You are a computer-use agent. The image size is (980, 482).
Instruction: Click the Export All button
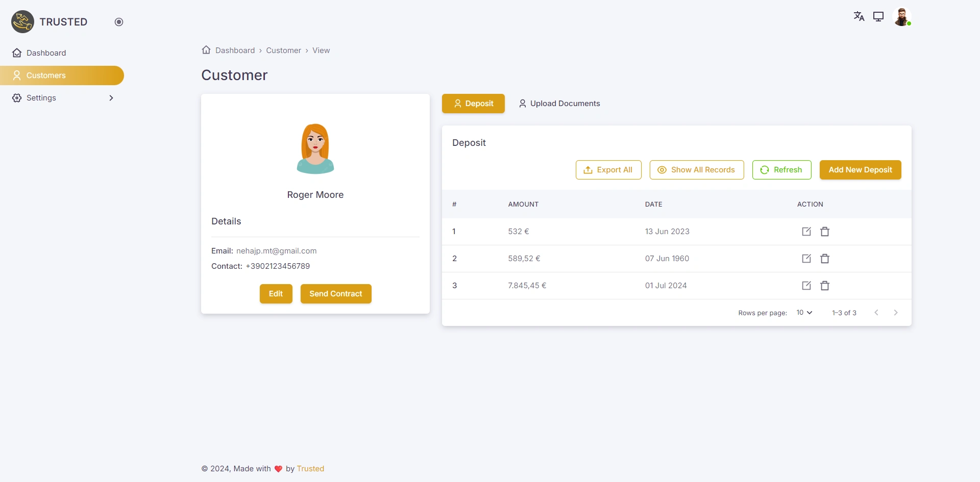click(608, 170)
